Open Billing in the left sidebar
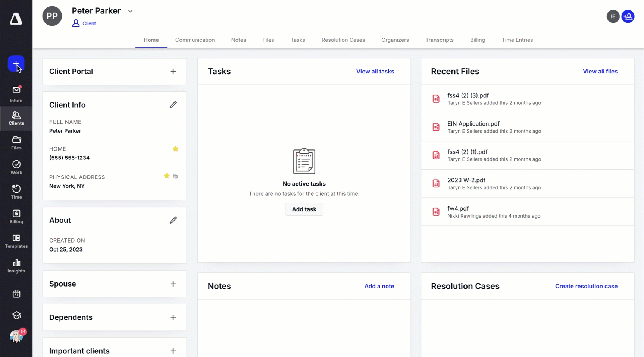The image size is (644, 357). [x=16, y=217]
